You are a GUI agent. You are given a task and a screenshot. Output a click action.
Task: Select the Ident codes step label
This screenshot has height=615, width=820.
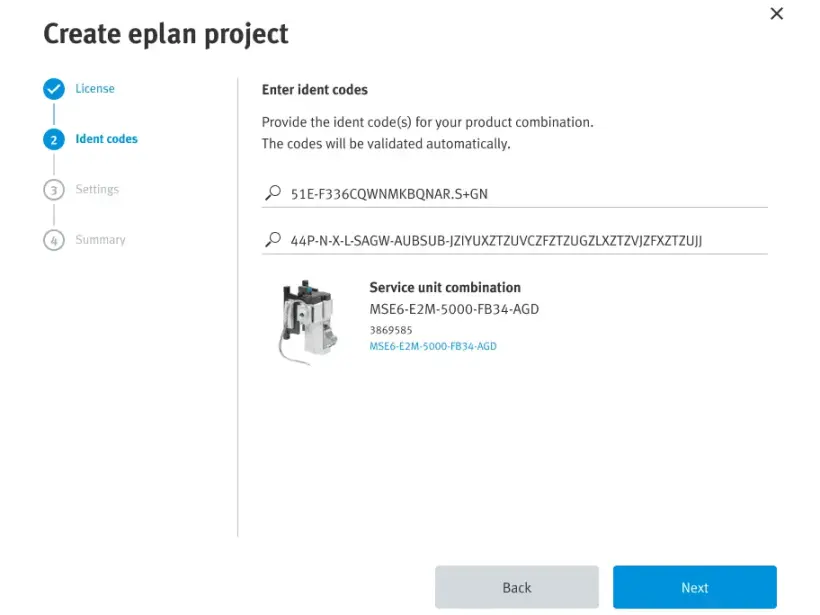coord(106,139)
